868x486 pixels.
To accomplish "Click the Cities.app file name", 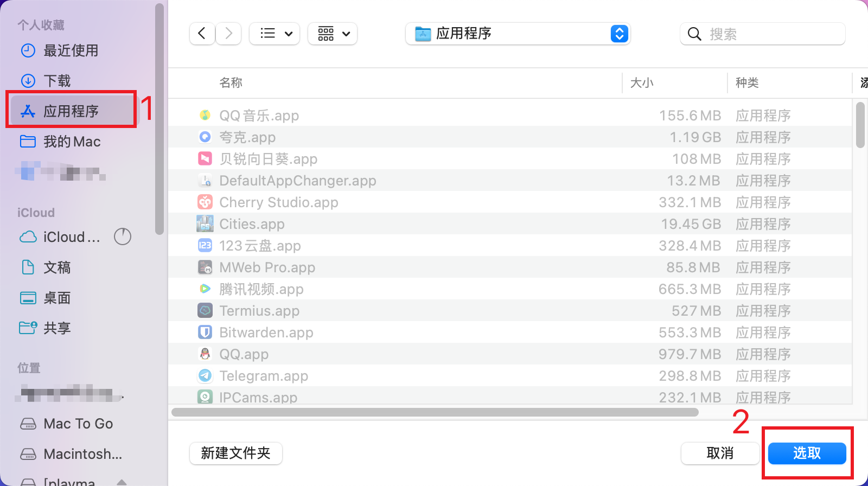I will (x=252, y=224).
